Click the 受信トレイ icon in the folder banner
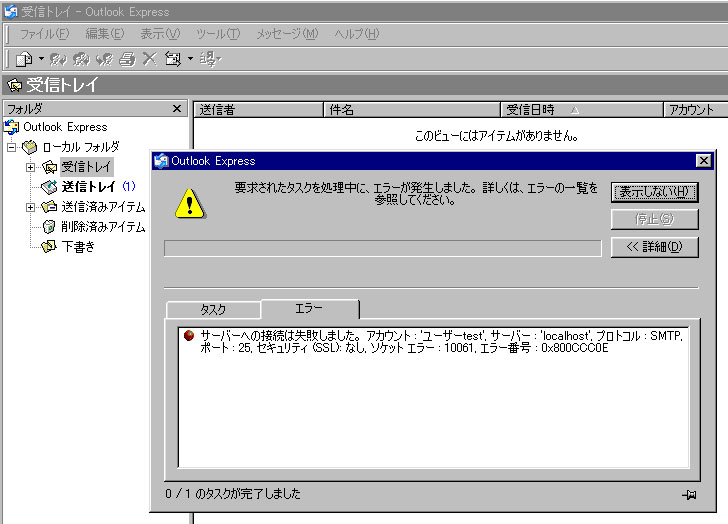This screenshot has height=524, width=728. tap(14, 85)
